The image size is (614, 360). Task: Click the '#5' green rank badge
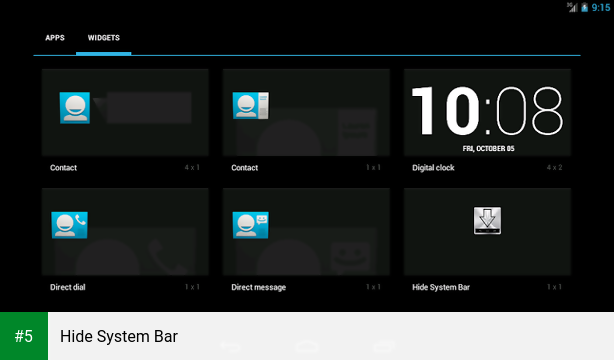24,336
